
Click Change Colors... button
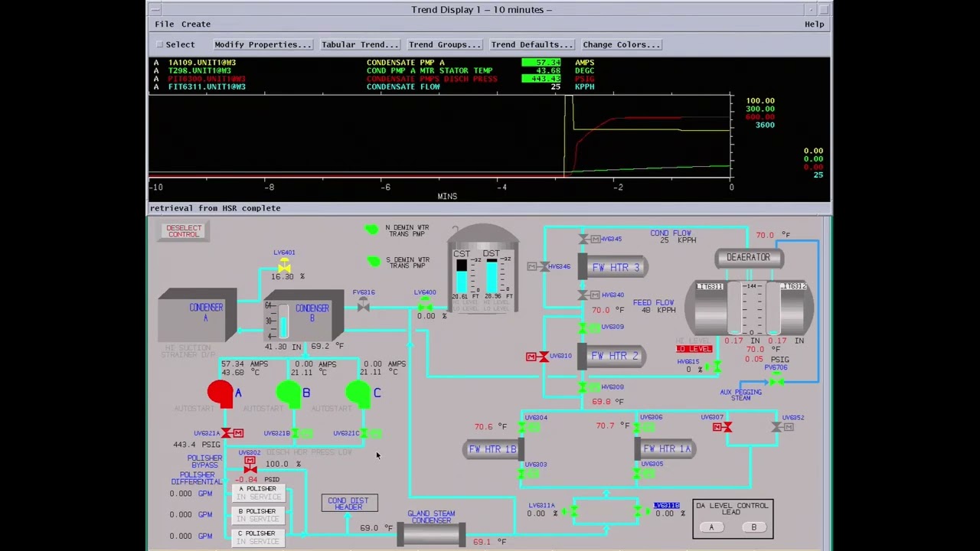pyautogui.click(x=621, y=44)
